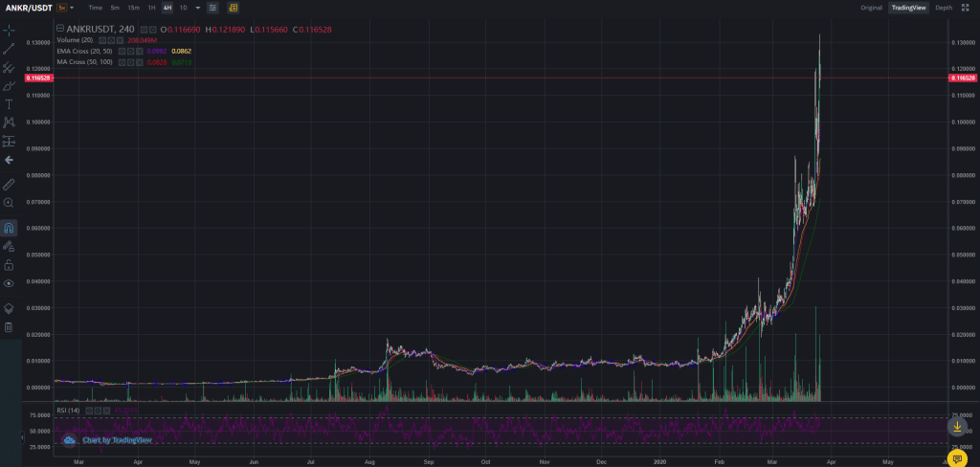Activate the zoom in tool
The width and height of the screenshot is (980, 467).
pyautogui.click(x=9, y=203)
